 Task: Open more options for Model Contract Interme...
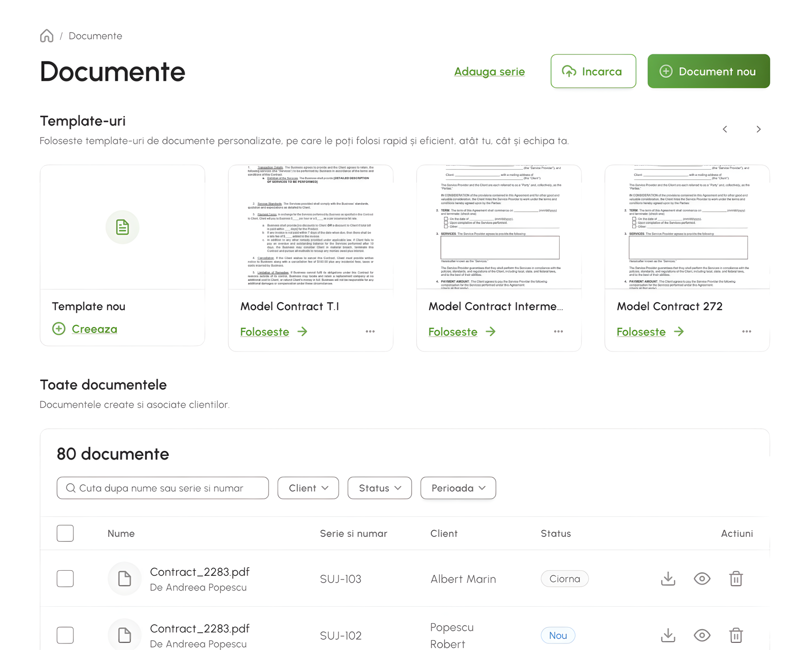point(559,332)
